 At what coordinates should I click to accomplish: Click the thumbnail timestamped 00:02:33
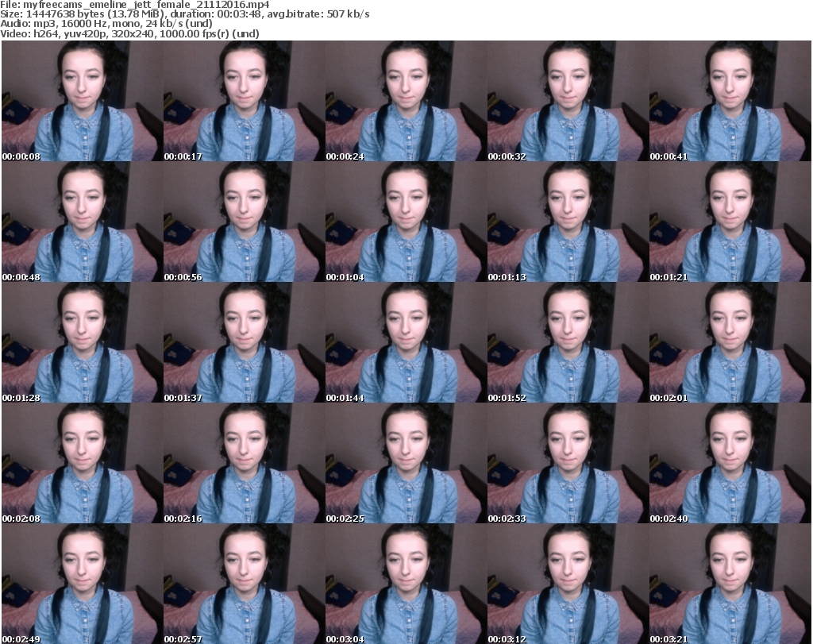(568, 463)
